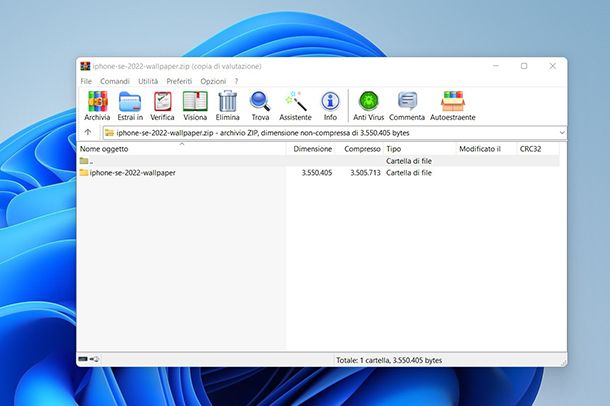Sort by Compresso column

click(x=359, y=149)
